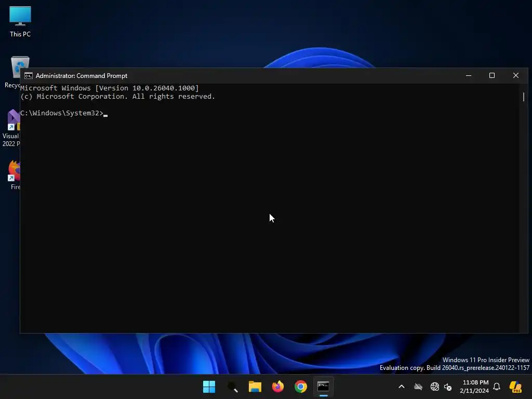Open the Windows Start menu
Viewport: 532px width, 399px height.
[x=209, y=387]
